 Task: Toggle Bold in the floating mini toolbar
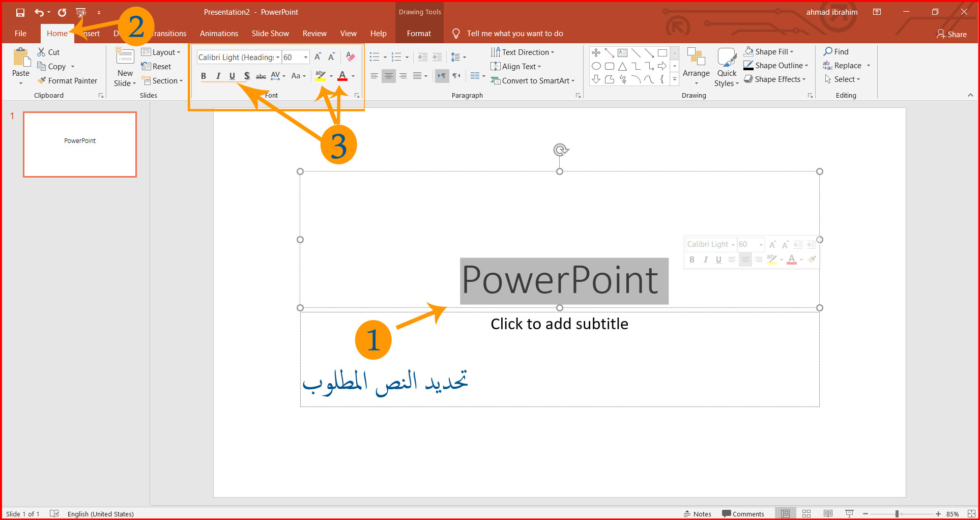click(x=692, y=259)
